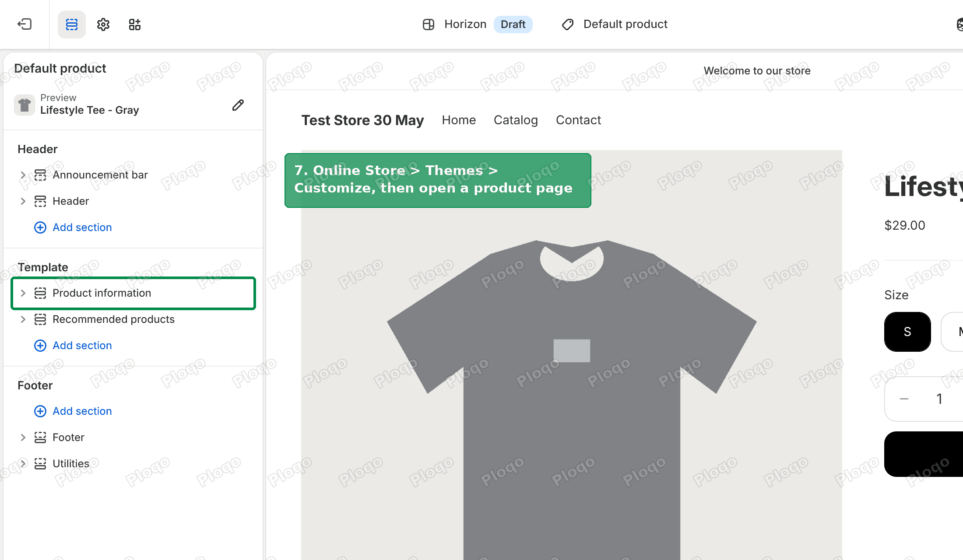Viewport: 963px width, 560px height.
Task: Click the Product information section icon
Action: [40, 293]
